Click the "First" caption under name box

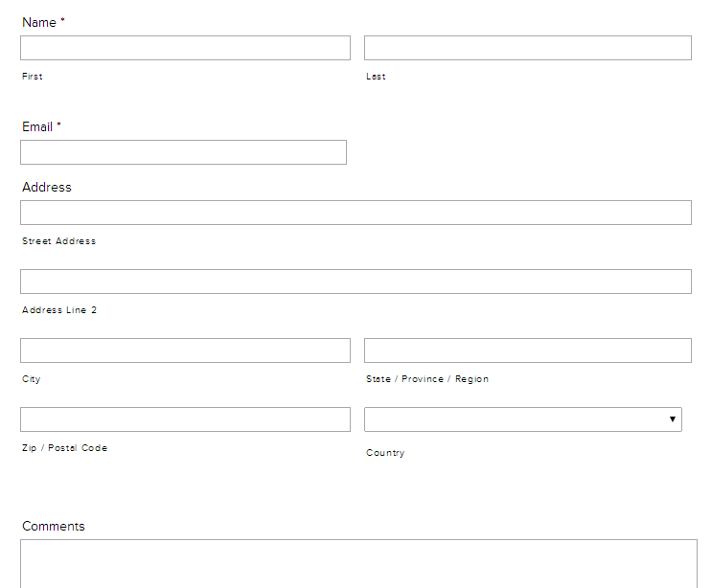pos(33,77)
